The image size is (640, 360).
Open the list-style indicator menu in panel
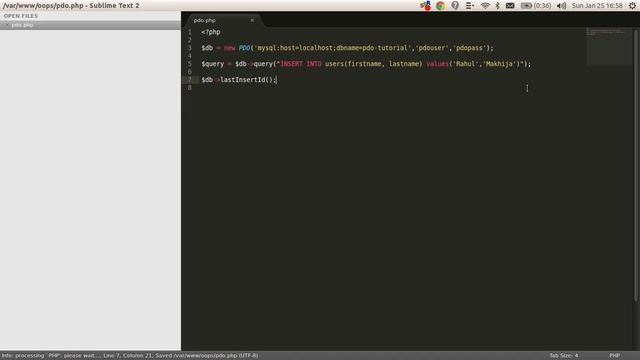coord(470,6)
